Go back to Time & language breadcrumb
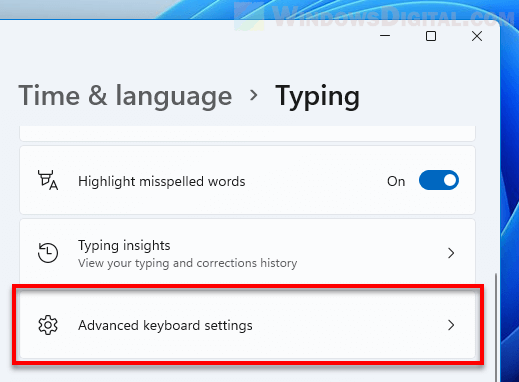 click(125, 96)
